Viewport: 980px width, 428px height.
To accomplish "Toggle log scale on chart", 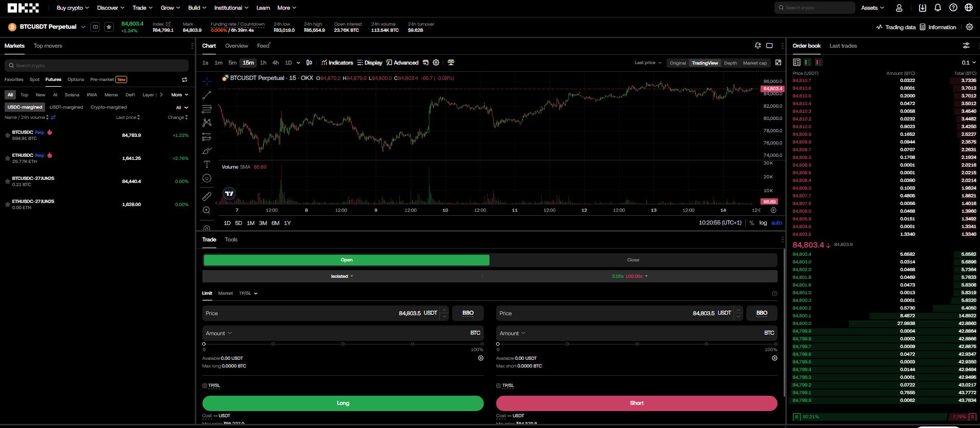I will click(763, 223).
